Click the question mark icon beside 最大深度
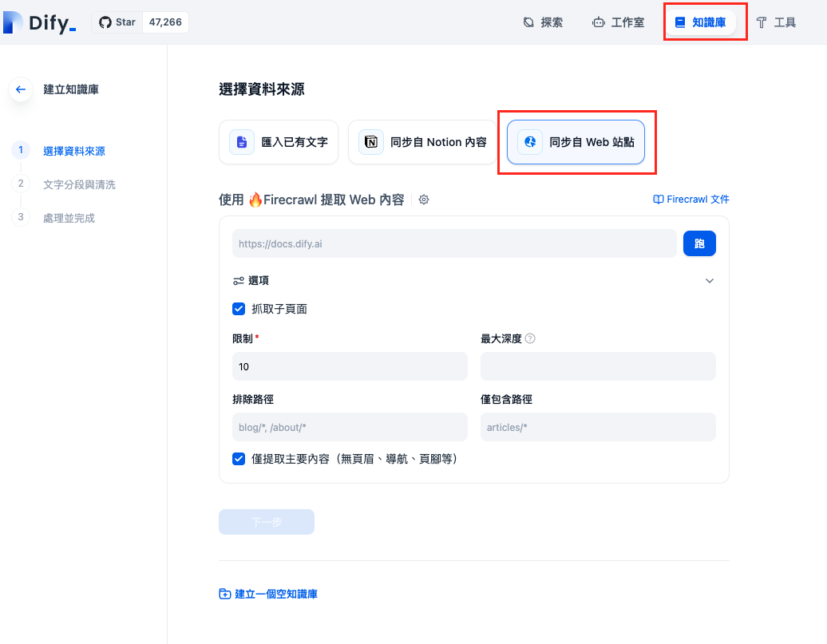The height and width of the screenshot is (644, 827). coord(528,338)
